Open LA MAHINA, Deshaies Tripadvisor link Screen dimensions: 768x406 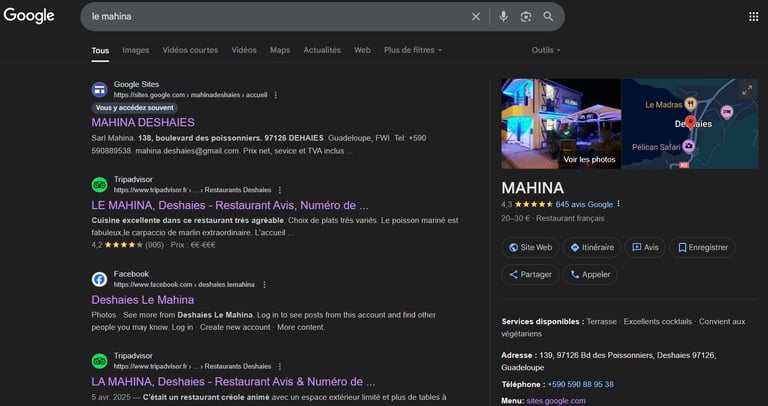[233, 382]
